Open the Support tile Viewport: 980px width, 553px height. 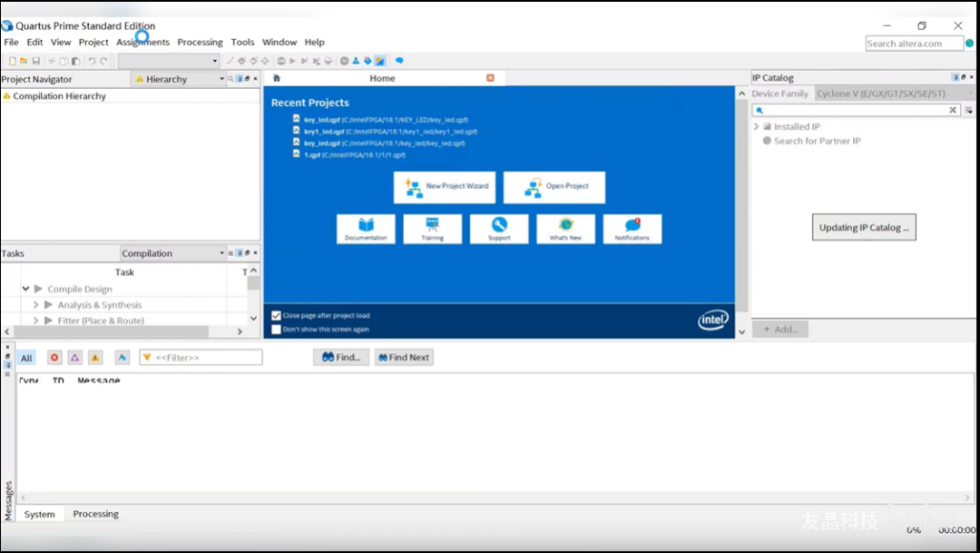(499, 229)
